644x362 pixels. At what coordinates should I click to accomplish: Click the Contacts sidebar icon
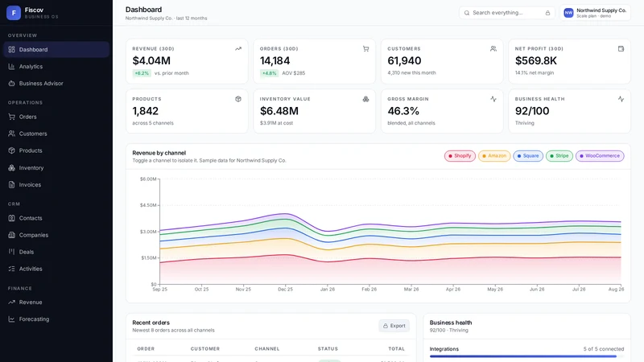click(11, 218)
